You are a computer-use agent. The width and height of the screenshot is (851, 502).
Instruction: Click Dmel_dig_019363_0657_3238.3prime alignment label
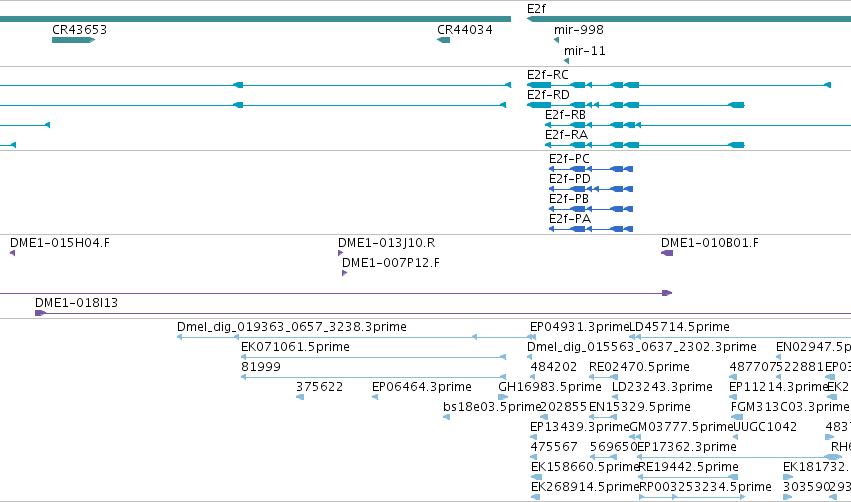pyautogui.click(x=291, y=327)
